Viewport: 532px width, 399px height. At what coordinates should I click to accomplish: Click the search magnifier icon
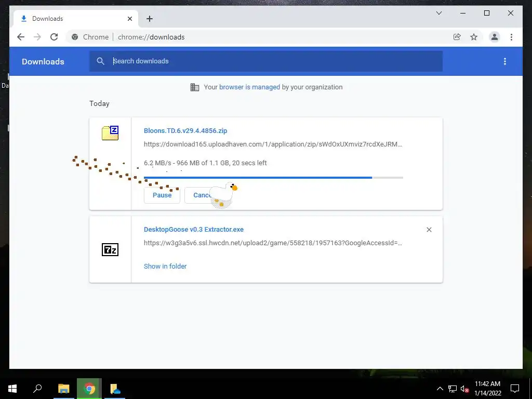pyautogui.click(x=100, y=61)
